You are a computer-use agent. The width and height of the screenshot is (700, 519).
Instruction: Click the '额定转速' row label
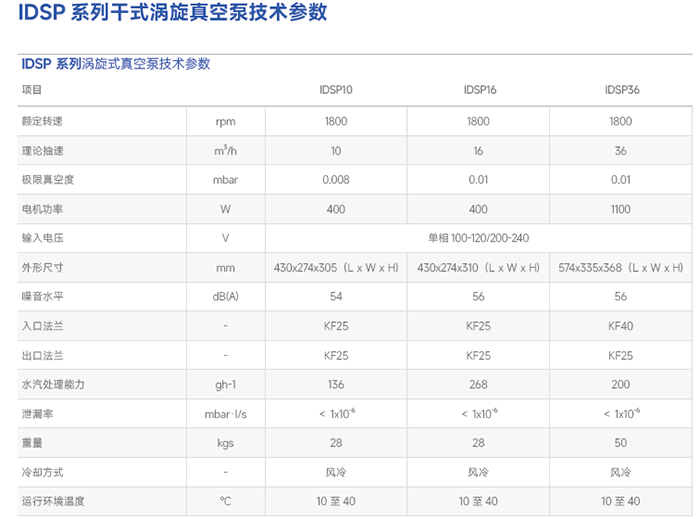(42, 121)
